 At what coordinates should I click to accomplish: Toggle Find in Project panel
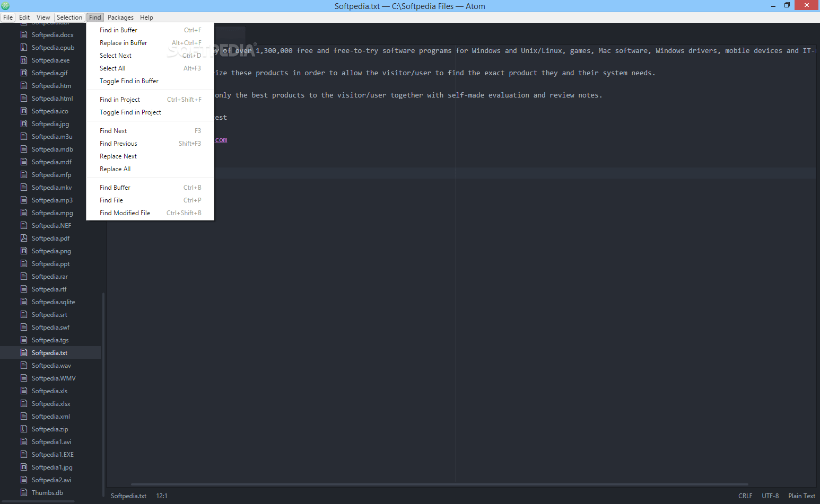coord(130,112)
